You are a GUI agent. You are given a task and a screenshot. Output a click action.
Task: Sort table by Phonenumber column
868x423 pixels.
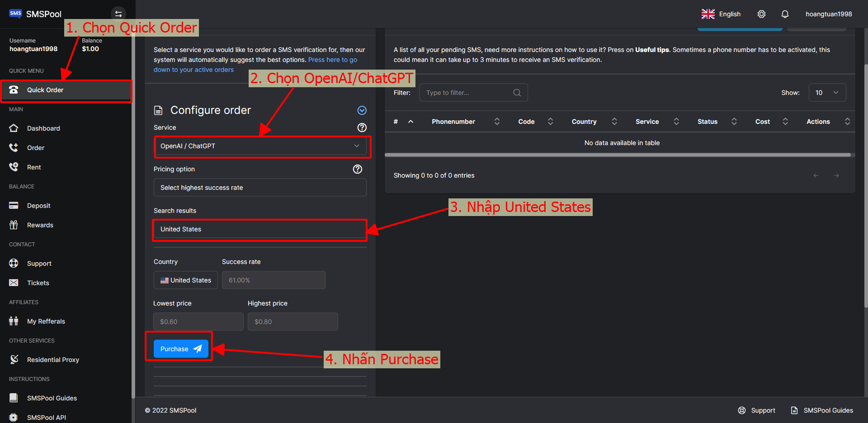pyautogui.click(x=453, y=122)
